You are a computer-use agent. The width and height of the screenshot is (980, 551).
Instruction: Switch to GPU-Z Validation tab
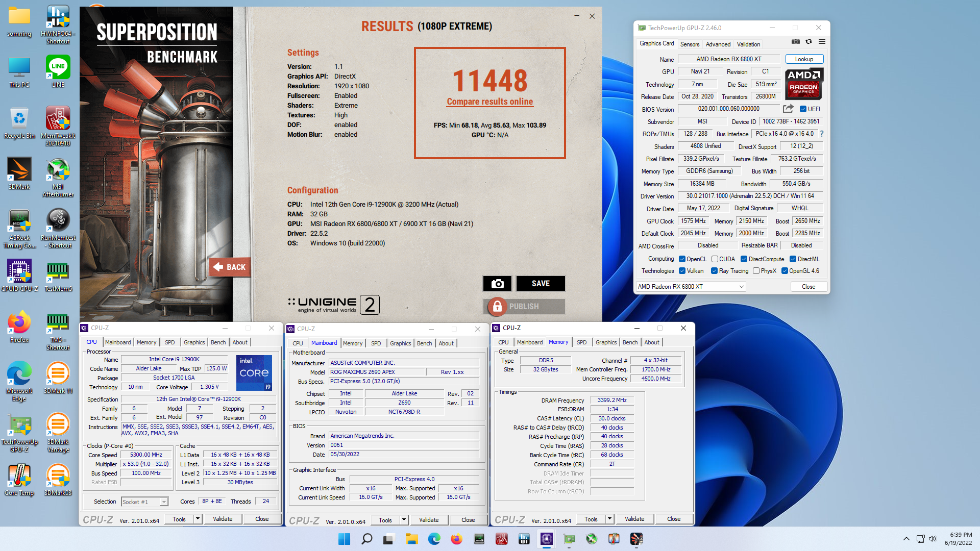(748, 44)
